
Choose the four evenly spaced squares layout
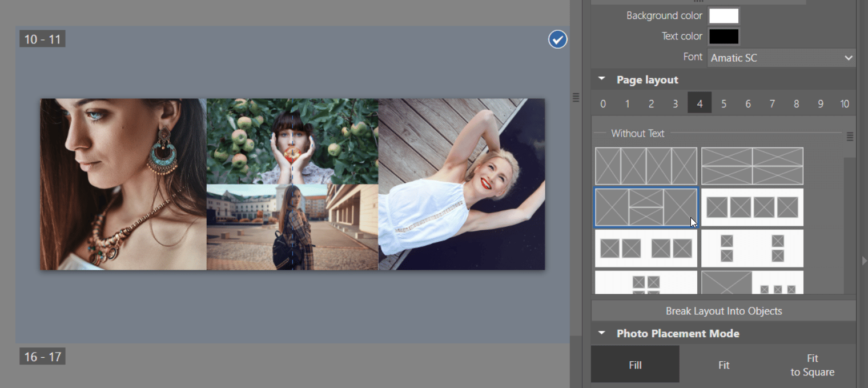click(752, 207)
